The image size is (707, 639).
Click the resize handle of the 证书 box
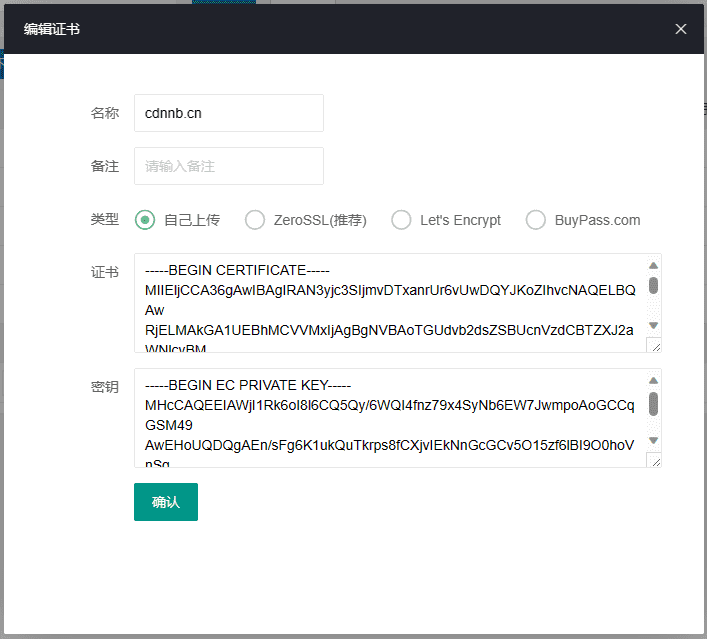click(654, 345)
